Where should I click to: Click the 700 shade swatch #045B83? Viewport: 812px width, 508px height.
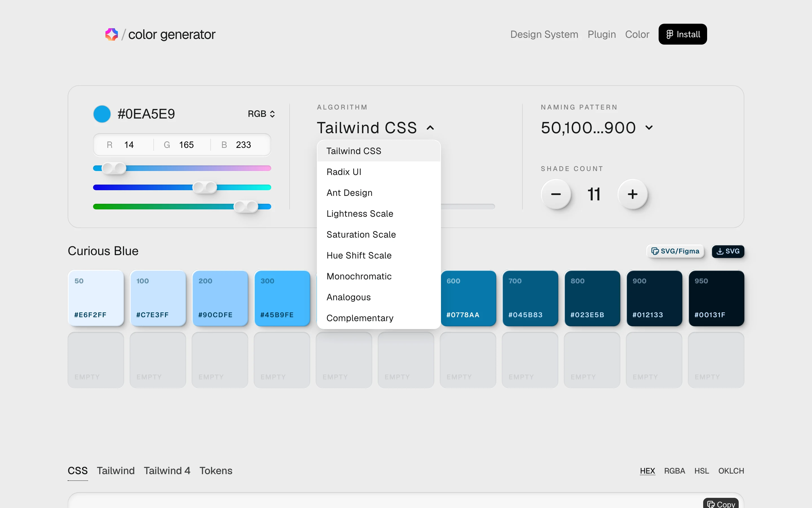(530, 298)
